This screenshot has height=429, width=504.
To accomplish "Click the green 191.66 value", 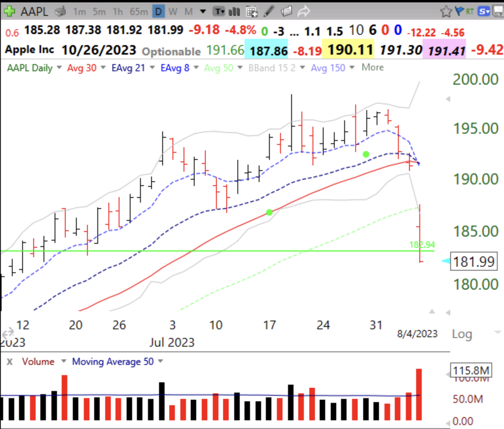I will 225,50.
